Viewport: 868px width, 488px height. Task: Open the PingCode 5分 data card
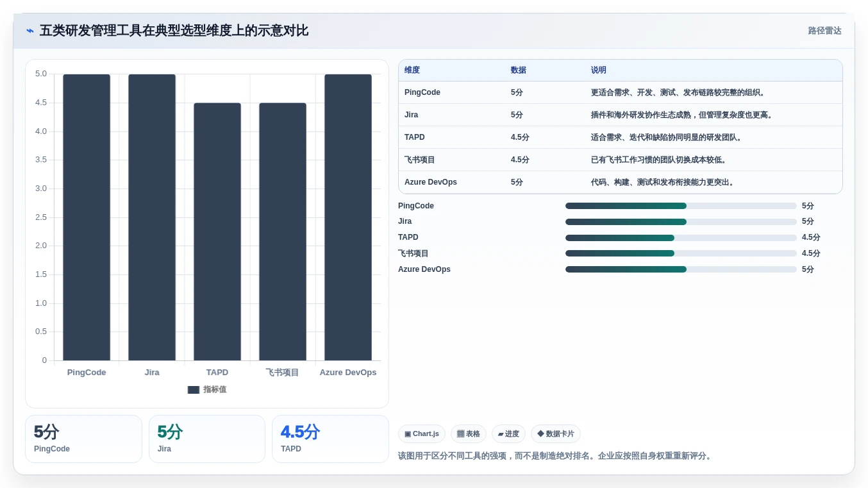coord(83,439)
